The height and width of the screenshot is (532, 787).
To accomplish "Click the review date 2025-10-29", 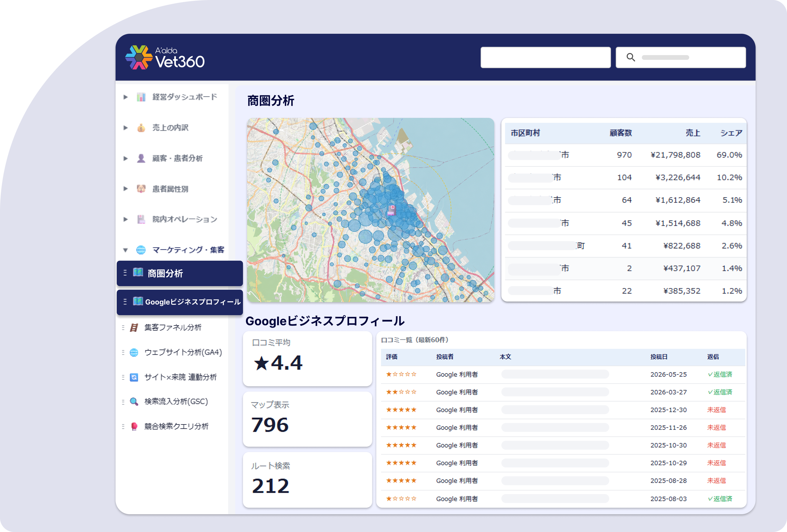I will point(668,463).
